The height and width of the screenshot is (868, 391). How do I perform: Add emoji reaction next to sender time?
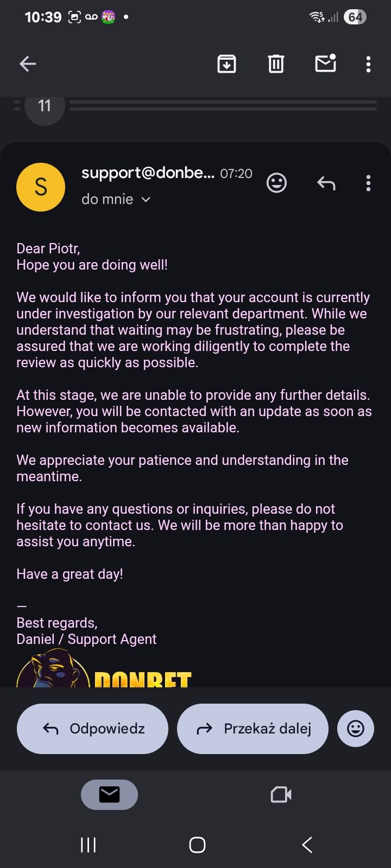(x=276, y=183)
